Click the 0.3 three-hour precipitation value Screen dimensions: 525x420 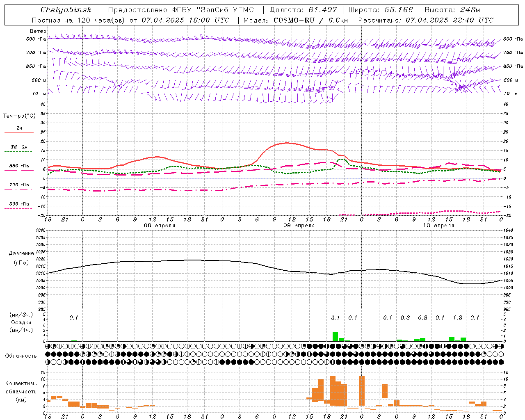click(405, 317)
